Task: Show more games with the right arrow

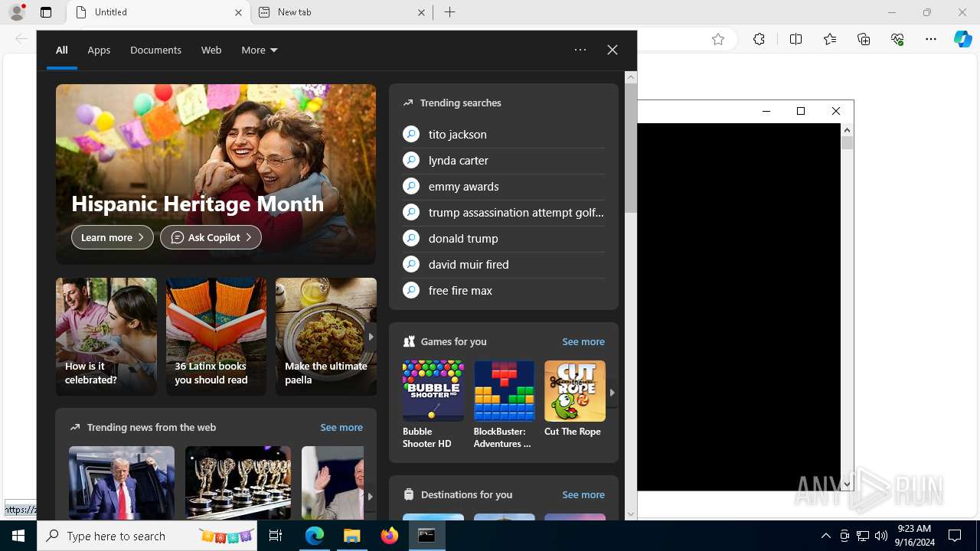Action: tap(612, 393)
